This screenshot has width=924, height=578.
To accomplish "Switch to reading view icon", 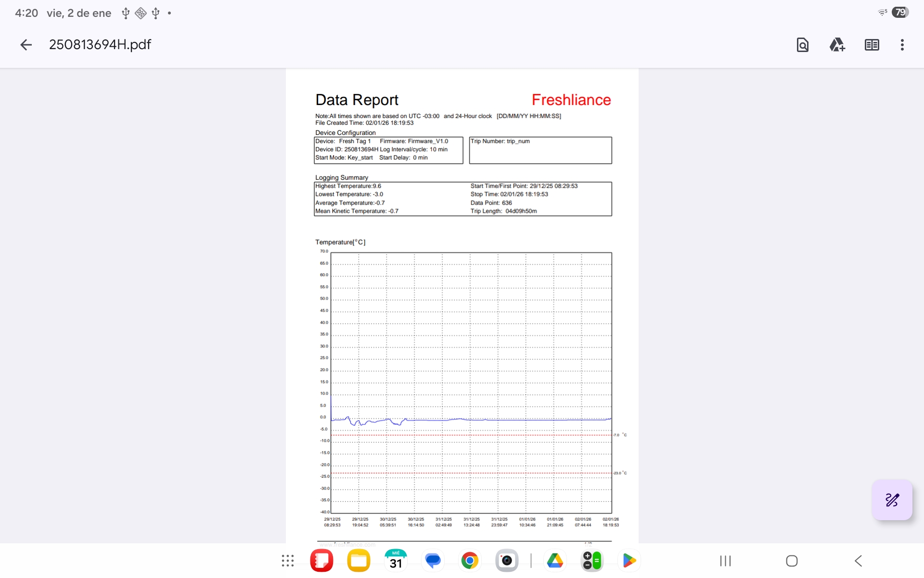I will click(x=872, y=45).
